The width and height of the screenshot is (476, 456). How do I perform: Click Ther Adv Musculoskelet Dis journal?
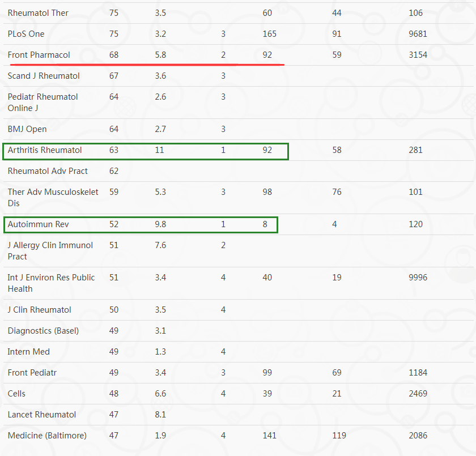(x=53, y=198)
